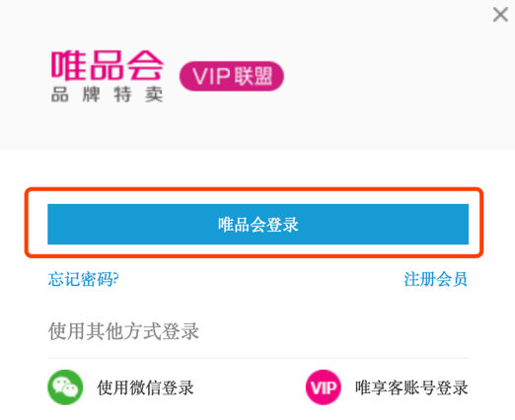
Task: Click the VIP联盟 pill badge
Action: (x=232, y=76)
